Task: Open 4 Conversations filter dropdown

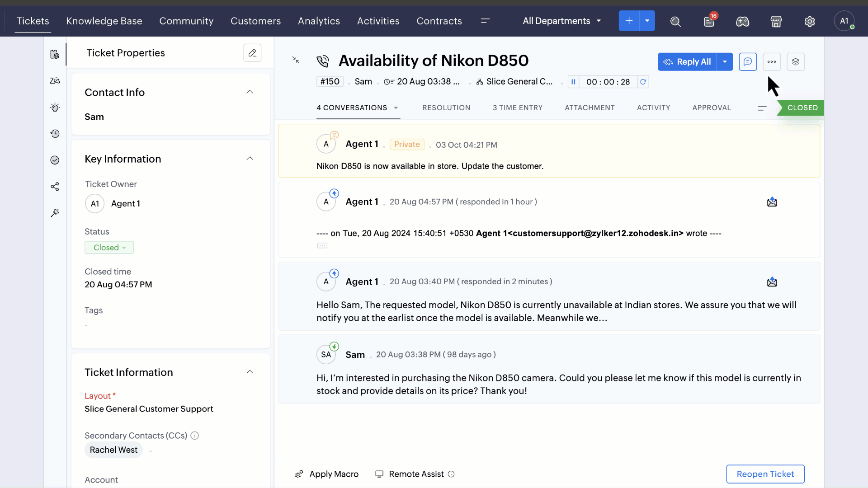Action: tap(396, 108)
